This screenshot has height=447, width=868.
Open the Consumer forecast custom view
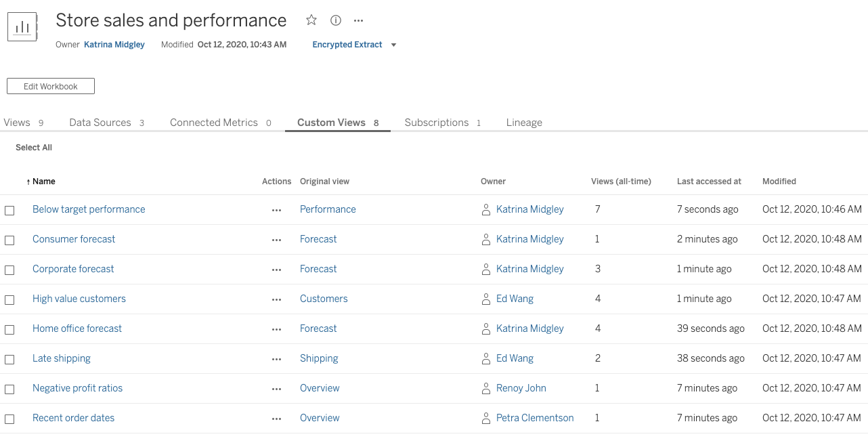74,239
